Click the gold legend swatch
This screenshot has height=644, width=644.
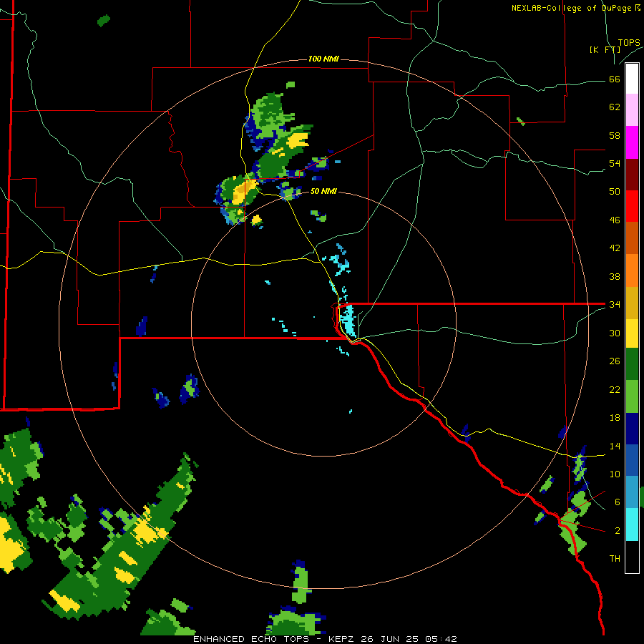[632, 303]
